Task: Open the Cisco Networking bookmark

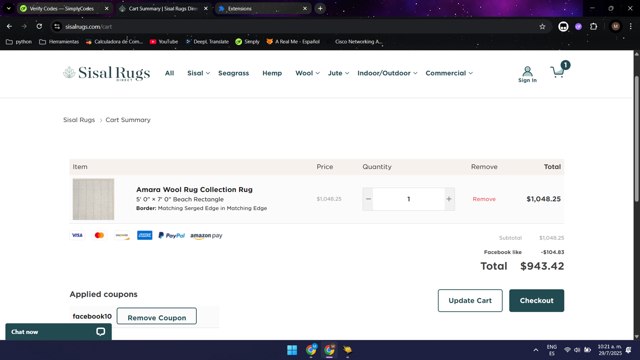Action: pos(358,42)
